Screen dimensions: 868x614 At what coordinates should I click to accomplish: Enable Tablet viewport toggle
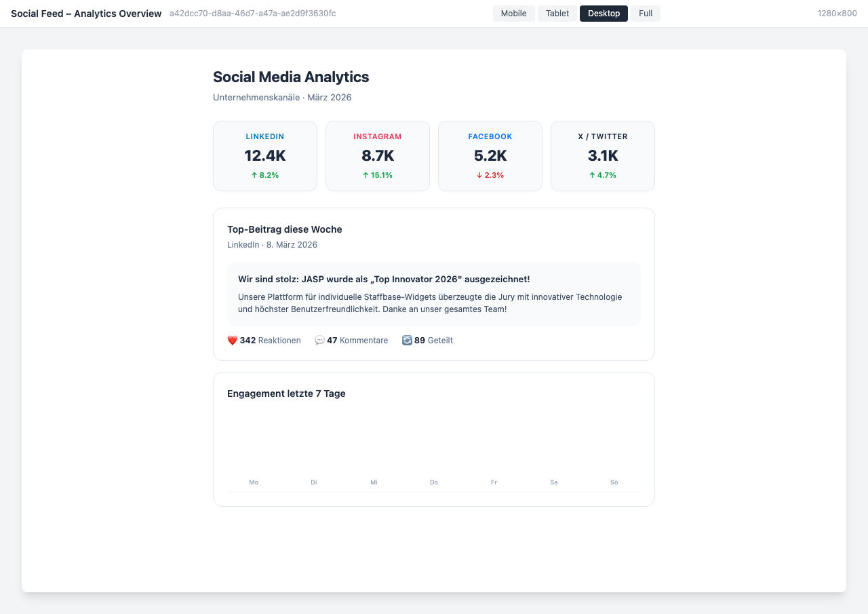(557, 13)
